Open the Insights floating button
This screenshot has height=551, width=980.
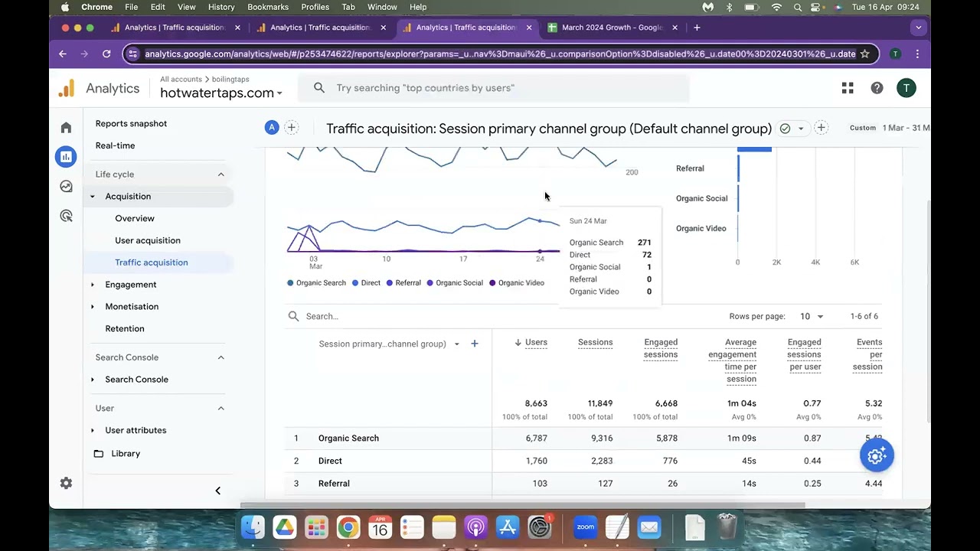877,455
